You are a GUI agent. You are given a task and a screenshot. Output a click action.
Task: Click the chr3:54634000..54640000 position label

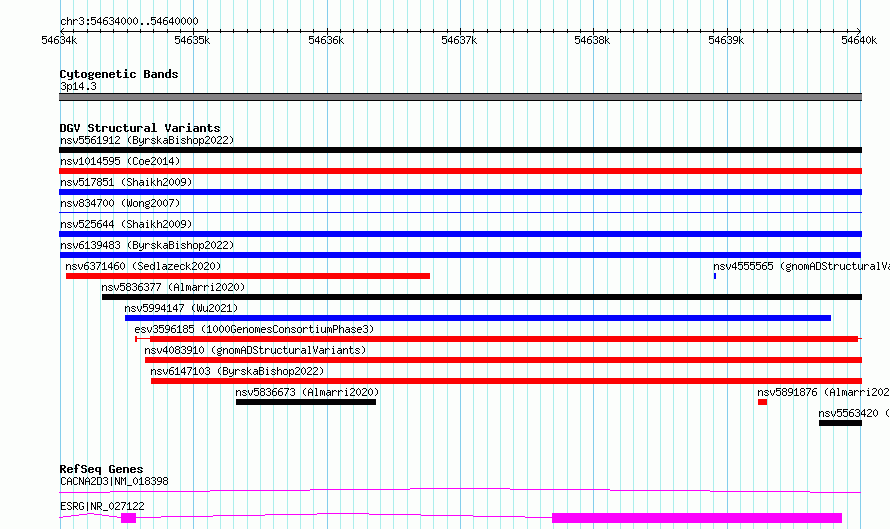click(129, 21)
